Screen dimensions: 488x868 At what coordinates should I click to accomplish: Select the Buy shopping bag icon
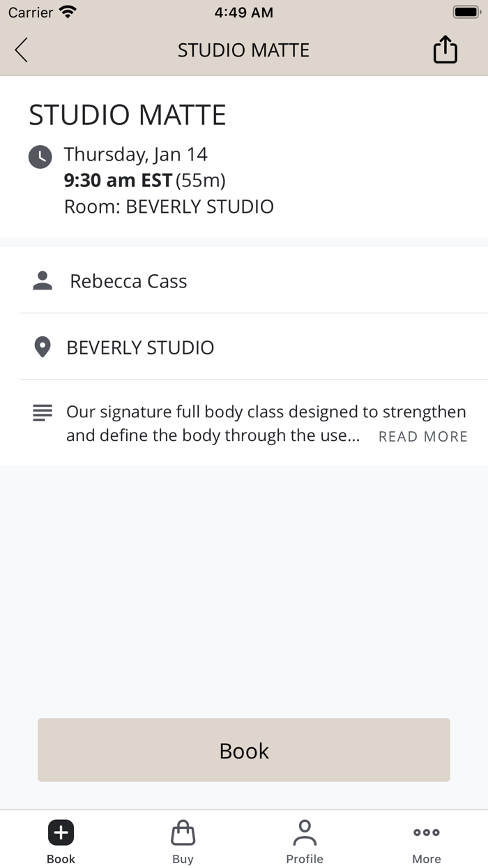[x=183, y=832]
